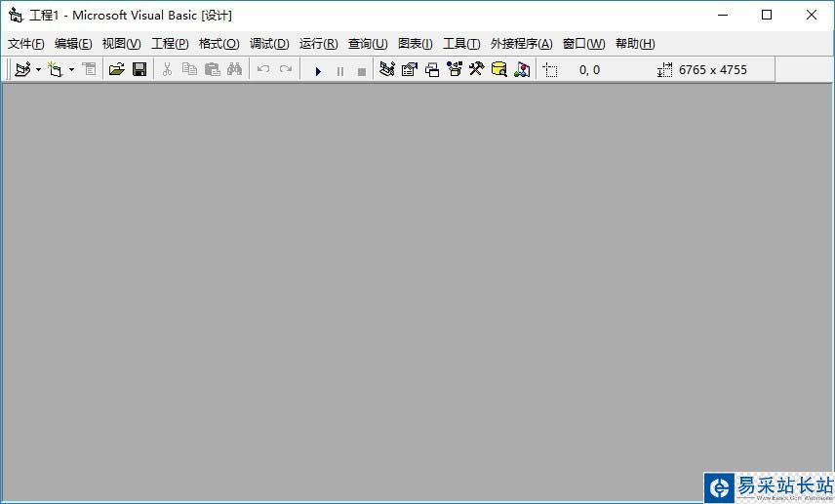Viewport: 835px width, 504px height.
Task: Click the position indicator icon beside 0, 0
Action: [x=550, y=70]
